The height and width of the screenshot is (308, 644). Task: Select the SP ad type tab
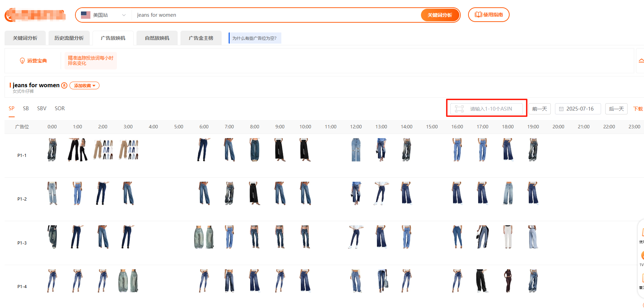12,108
